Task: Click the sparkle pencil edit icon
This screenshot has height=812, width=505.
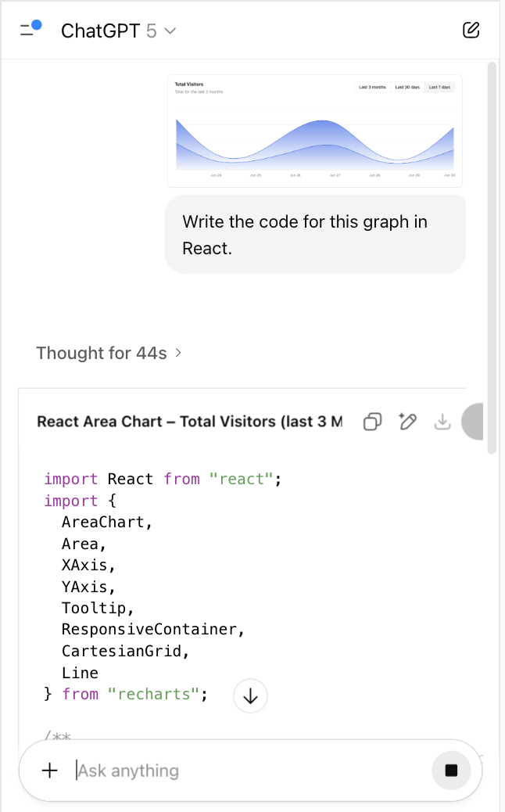Action: click(x=407, y=422)
